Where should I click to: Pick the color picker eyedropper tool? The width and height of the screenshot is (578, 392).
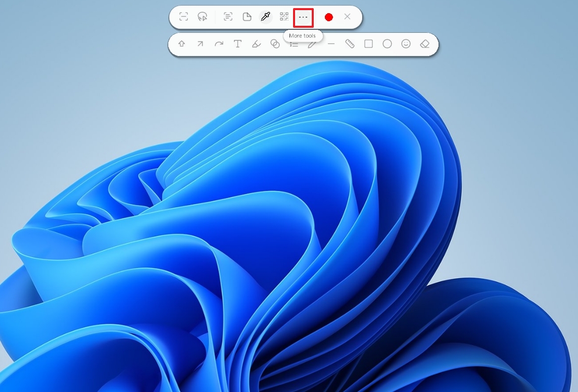(x=265, y=17)
